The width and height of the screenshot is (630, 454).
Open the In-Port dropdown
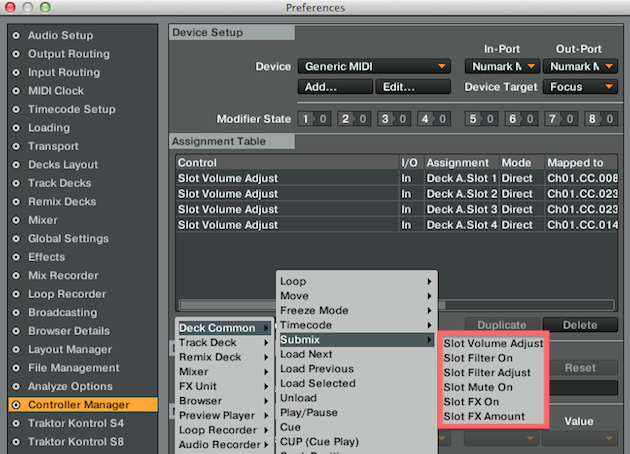tap(502, 67)
